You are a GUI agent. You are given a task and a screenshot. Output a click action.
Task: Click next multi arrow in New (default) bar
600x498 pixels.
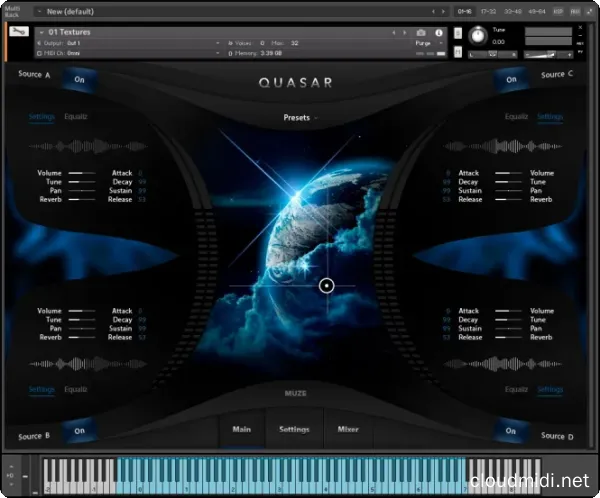pos(443,11)
